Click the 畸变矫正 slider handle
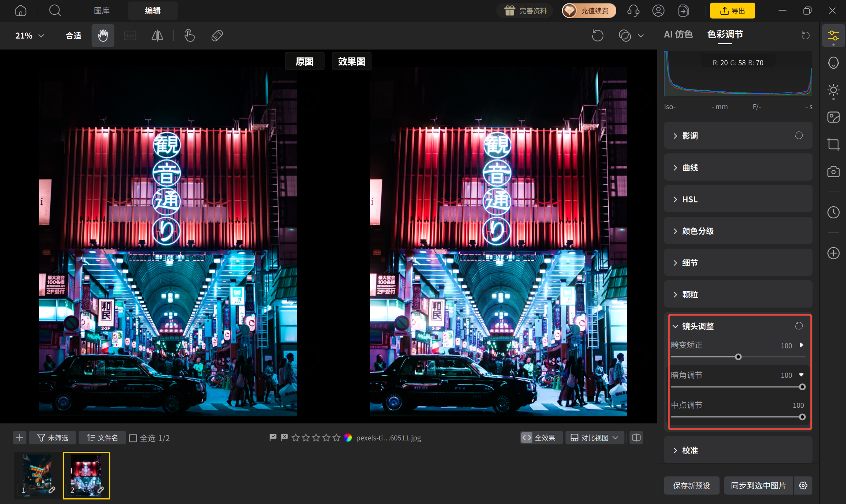The image size is (846, 504). [x=738, y=357]
